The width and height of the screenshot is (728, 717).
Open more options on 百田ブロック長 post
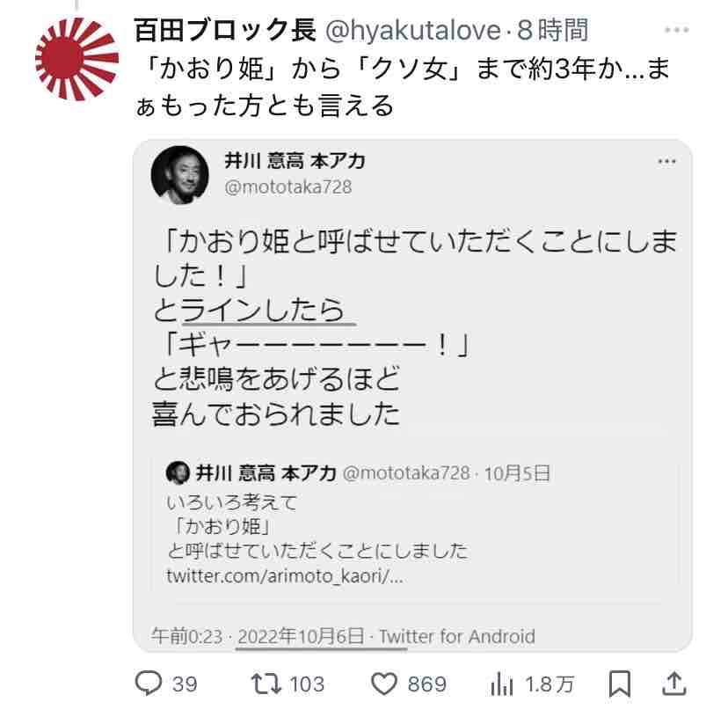point(676,31)
